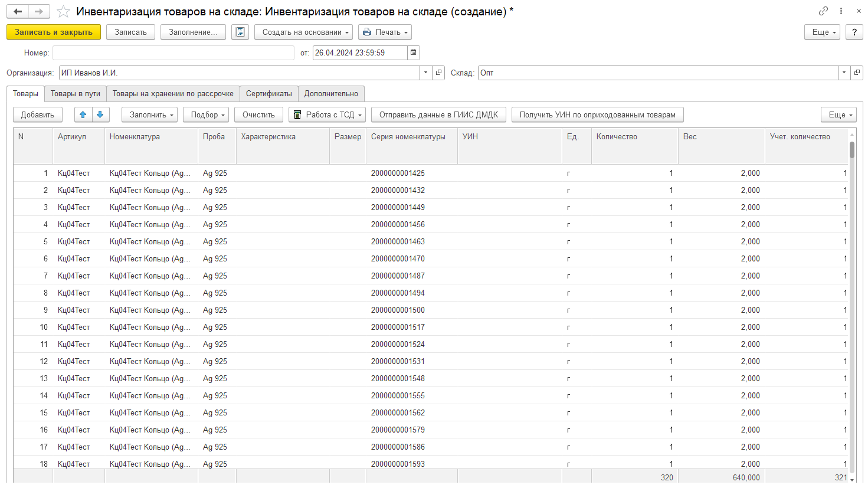Click into the Номер input field
This screenshot has height=488, width=868.
pos(173,53)
